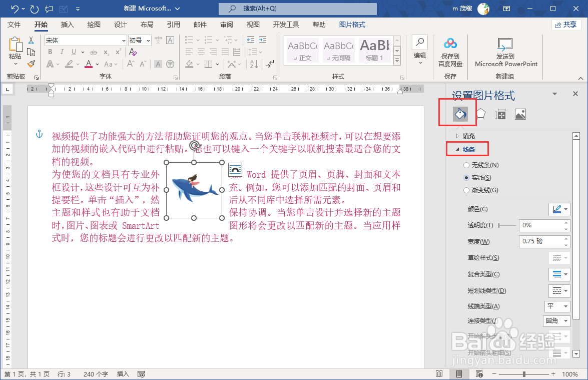Screen dimensions: 588x380
Task: Open the 短划线类型 dropdown
Action: [x=559, y=290]
